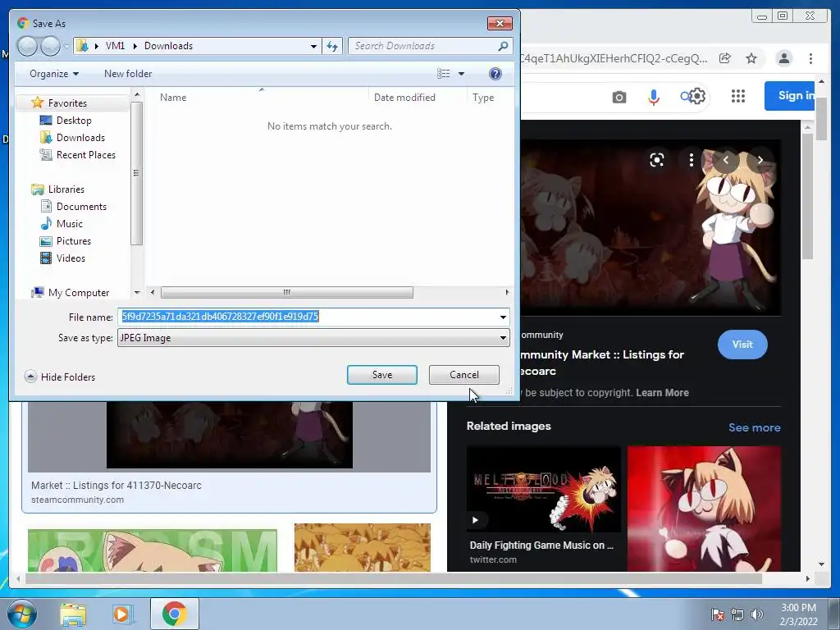
Task: Open the Chrome profile avatar menu
Action: coord(783,58)
